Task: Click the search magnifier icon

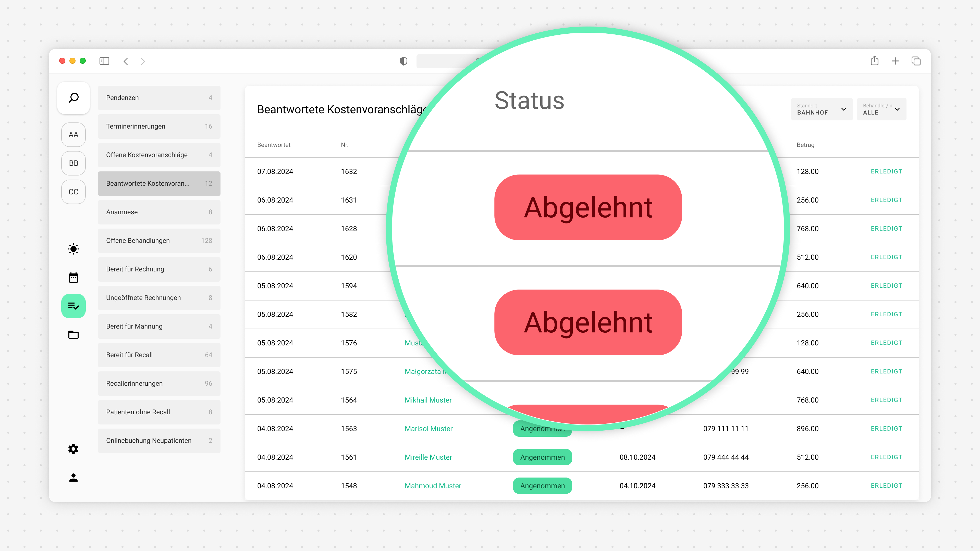Action: pyautogui.click(x=73, y=98)
